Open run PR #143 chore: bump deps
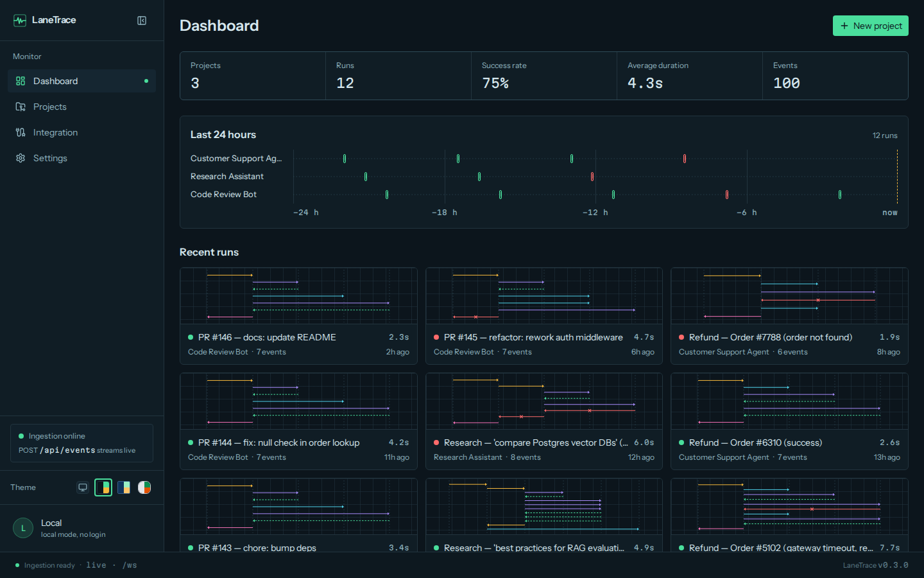924x578 pixels. coord(298,515)
